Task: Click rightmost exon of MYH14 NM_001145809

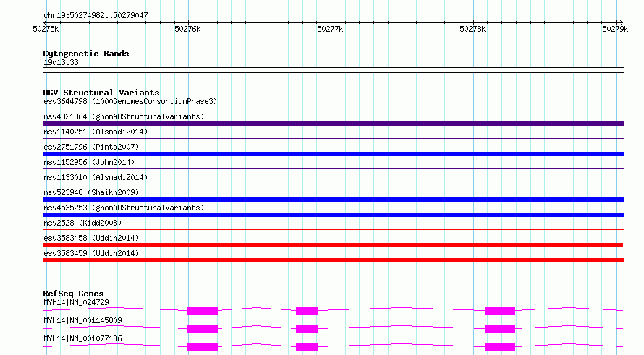Action: tap(500, 329)
